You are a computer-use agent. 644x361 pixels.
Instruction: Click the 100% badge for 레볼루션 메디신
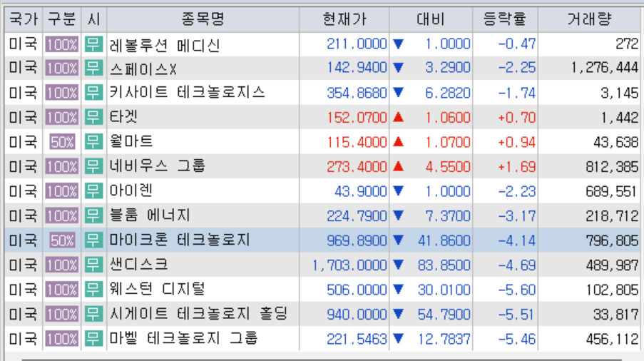61,44
